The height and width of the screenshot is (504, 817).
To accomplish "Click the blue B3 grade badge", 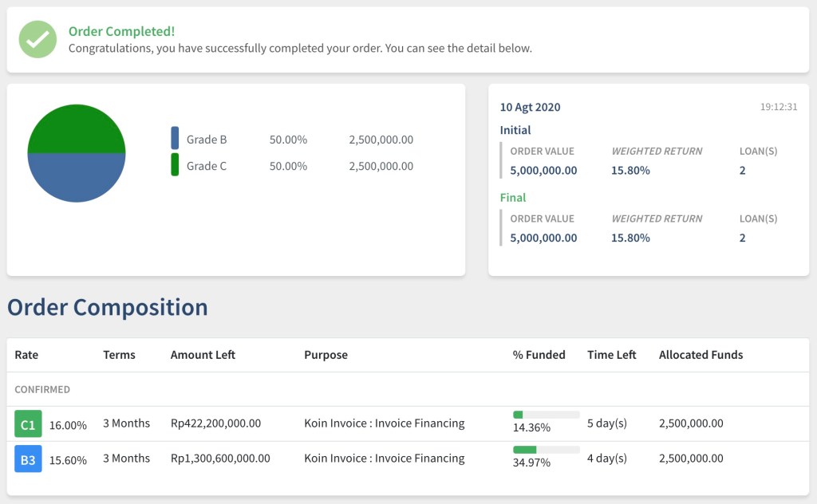I will pyautogui.click(x=28, y=459).
